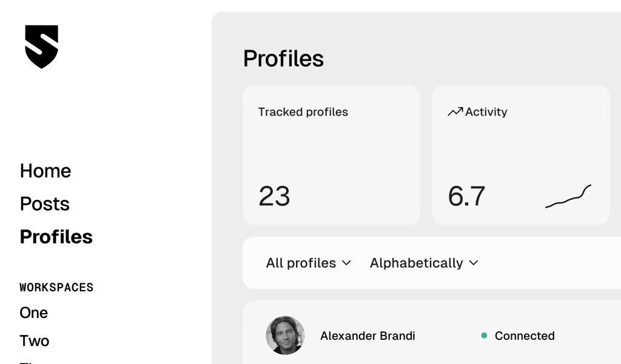Open the Alphabetically sort dropdown
This screenshot has height=364, width=621.
(x=424, y=263)
